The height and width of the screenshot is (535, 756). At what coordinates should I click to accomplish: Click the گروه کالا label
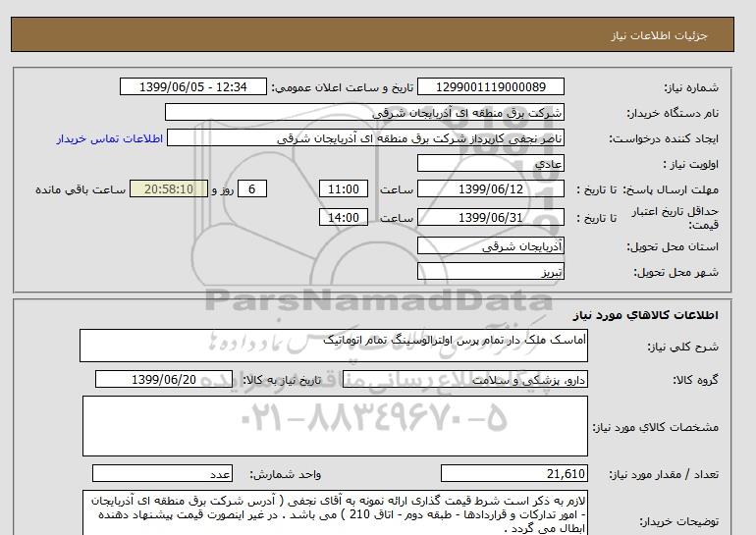(696, 380)
